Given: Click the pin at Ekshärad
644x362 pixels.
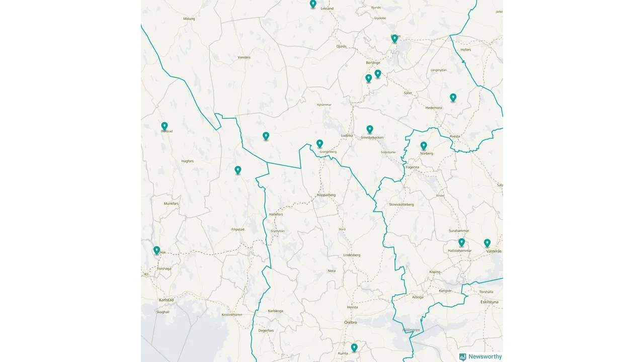Looking at the screenshot, I should 164,126.
